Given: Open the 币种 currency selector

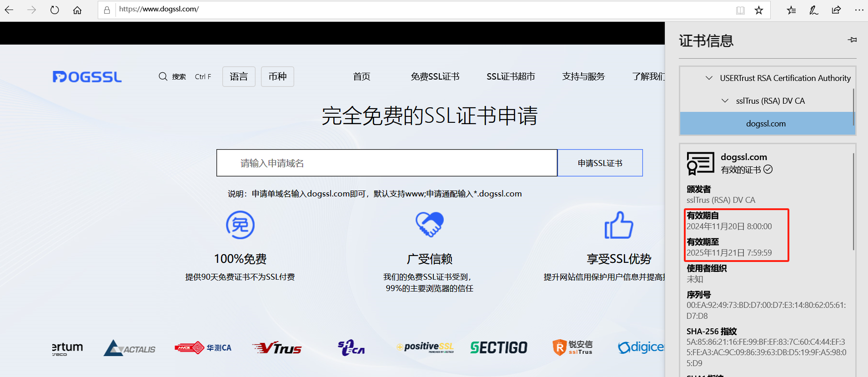Looking at the screenshot, I should coord(277,76).
